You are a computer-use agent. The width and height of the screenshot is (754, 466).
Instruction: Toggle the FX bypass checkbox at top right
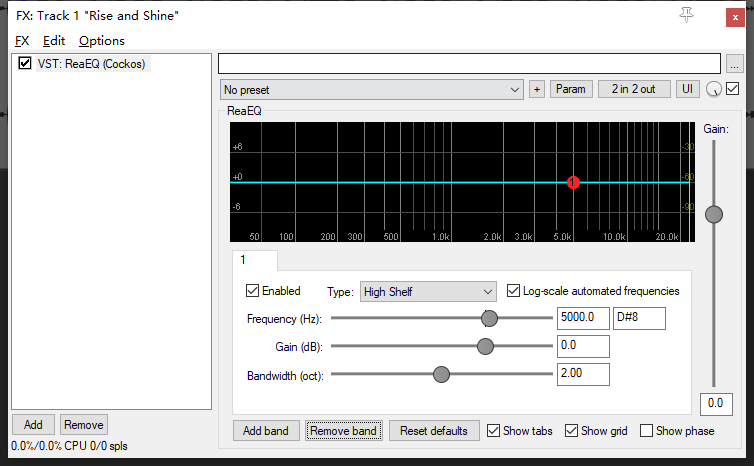[732, 88]
